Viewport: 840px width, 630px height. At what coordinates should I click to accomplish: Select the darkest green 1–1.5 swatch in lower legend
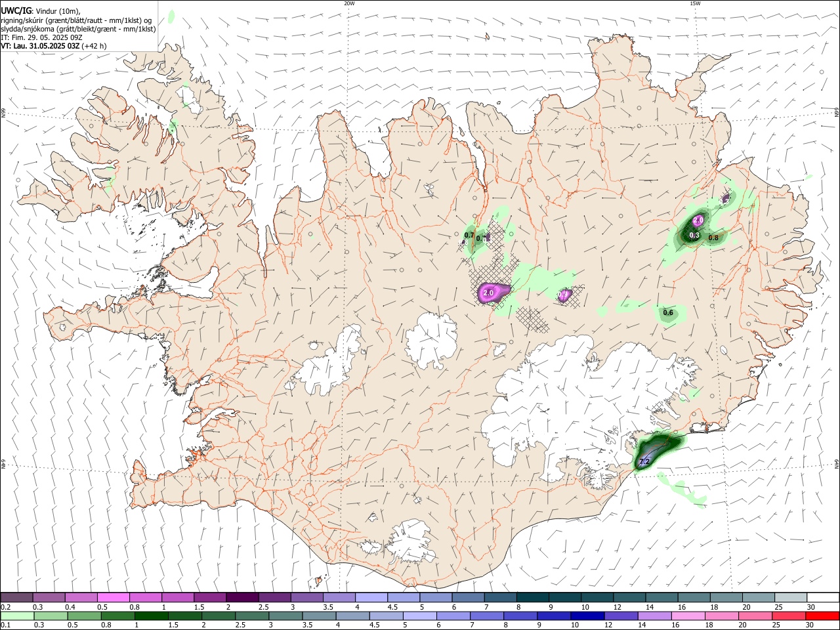pos(152,616)
